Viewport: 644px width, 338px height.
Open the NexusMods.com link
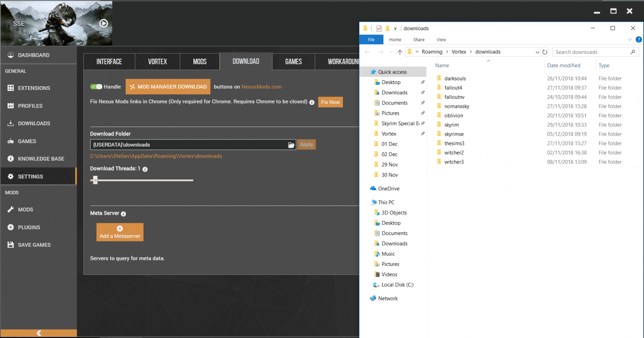click(x=262, y=87)
